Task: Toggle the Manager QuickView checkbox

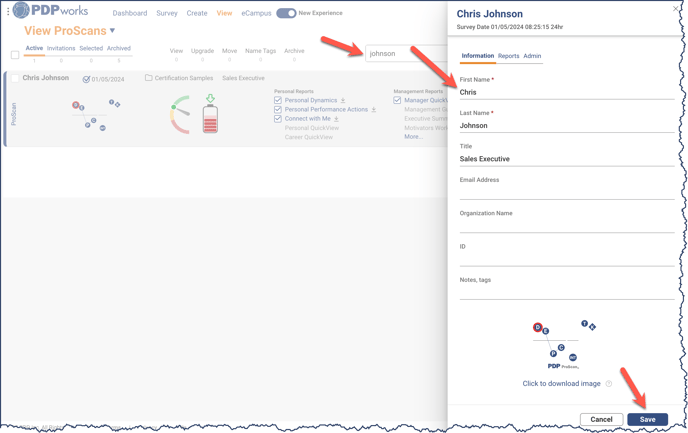Action: tap(397, 100)
